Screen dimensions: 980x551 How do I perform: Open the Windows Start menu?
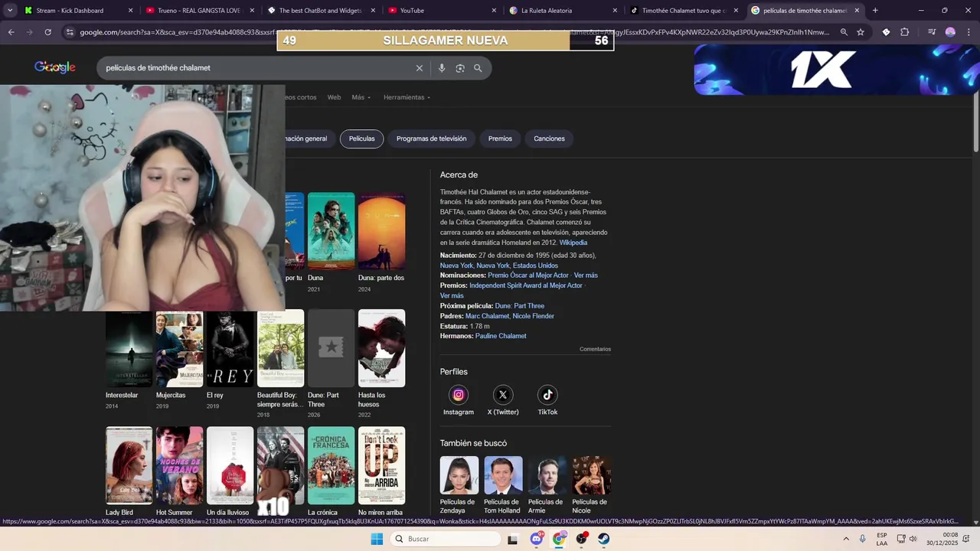(x=377, y=539)
